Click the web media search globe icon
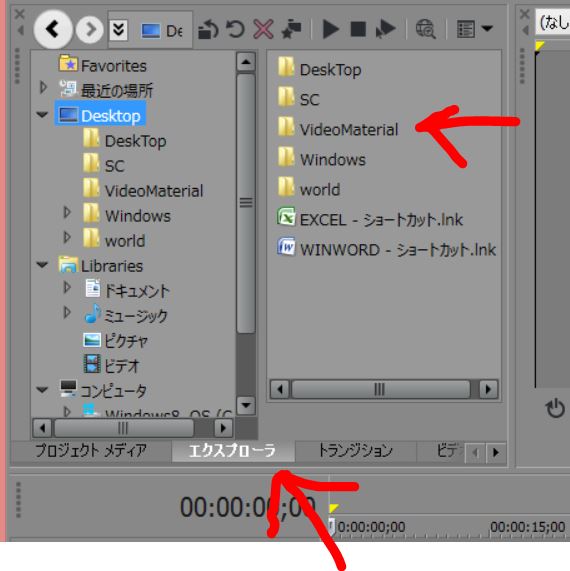The image size is (570, 571). pos(425,29)
